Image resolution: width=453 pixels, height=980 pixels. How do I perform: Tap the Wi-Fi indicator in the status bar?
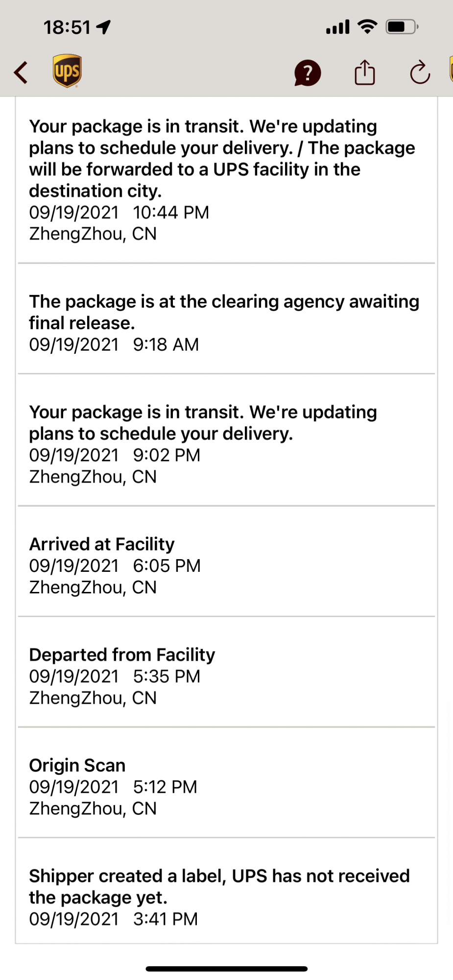click(367, 26)
